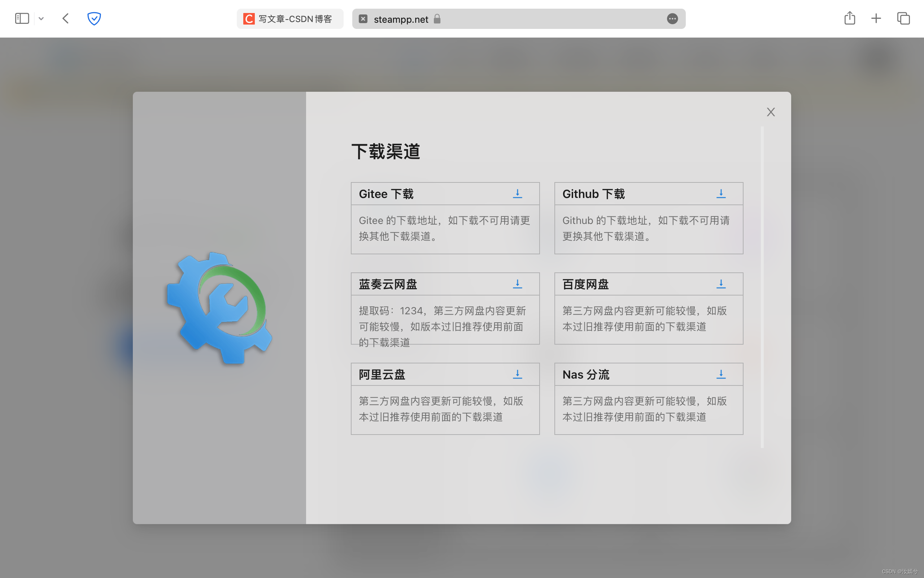Click the lock icon in address bar

click(x=437, y=19)
